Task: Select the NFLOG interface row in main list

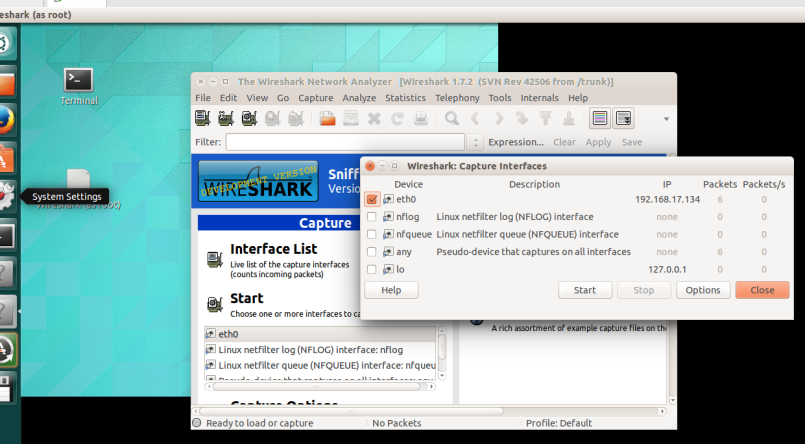Action: (320, 350)
